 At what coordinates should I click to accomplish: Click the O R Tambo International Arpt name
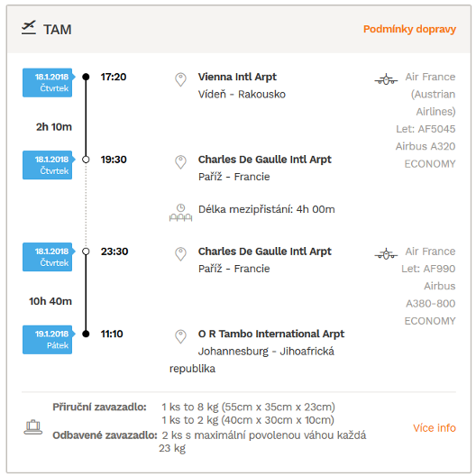point(271,334)
